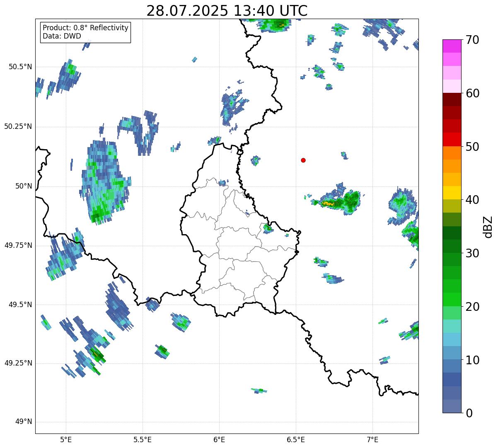
Task: Pick the dark maroon colorbar segment below 60
Action: 452,99
